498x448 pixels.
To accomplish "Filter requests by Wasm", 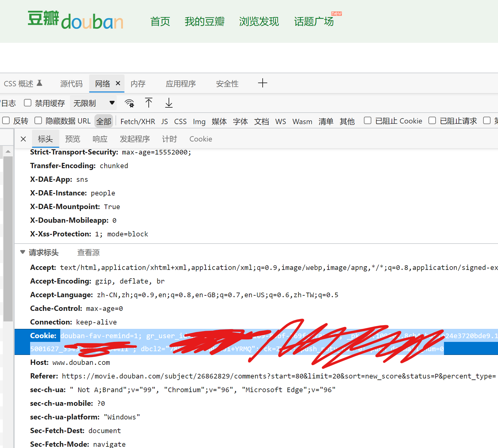I will [302, 121].
